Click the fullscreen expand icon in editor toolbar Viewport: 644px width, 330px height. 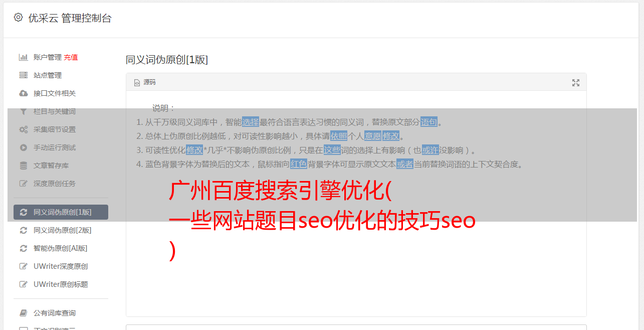pos(576,83)
